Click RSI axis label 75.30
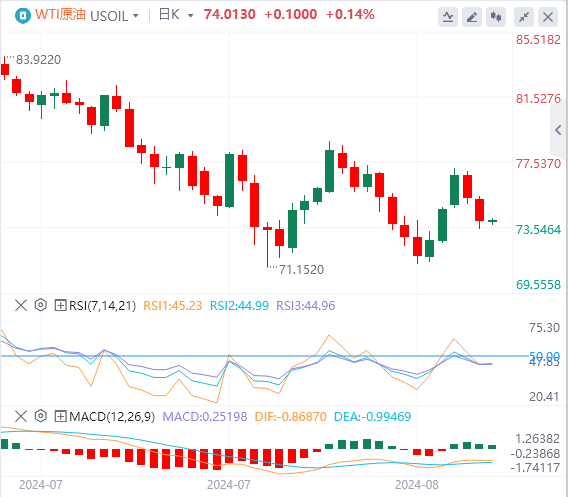This screenshot has width=568, height=497. (544, 328)
